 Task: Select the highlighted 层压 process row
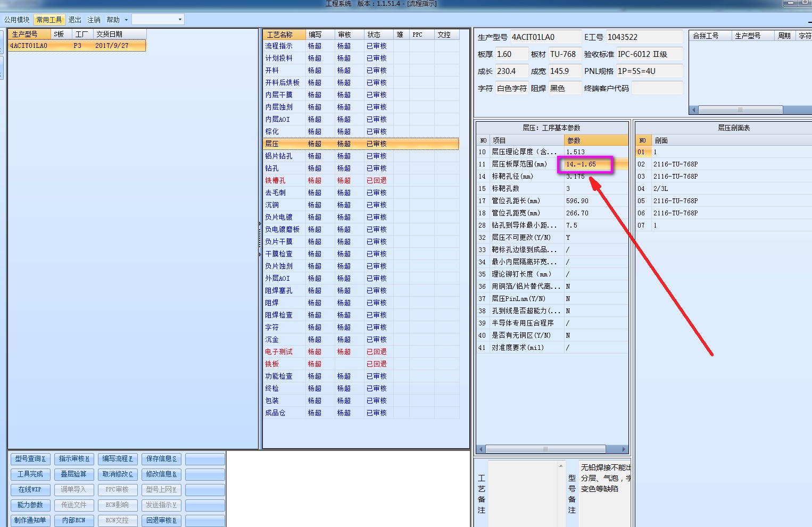pyautogui.click(x=361, y=144)
